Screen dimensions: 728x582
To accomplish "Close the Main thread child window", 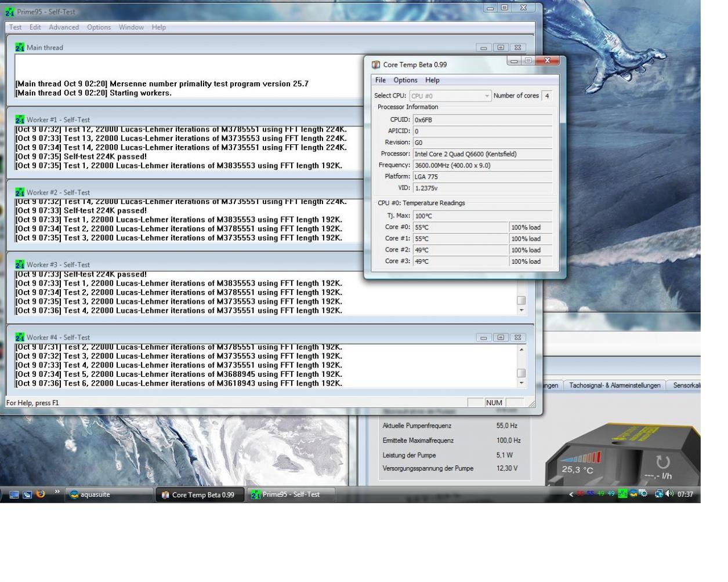I will pyautogui.click(x=517, y=48).
